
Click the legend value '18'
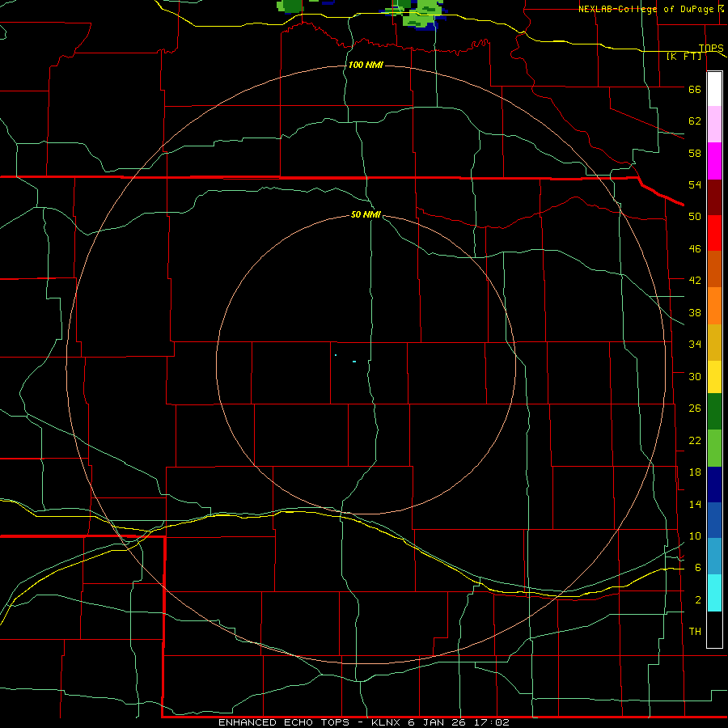coord(695,472)
